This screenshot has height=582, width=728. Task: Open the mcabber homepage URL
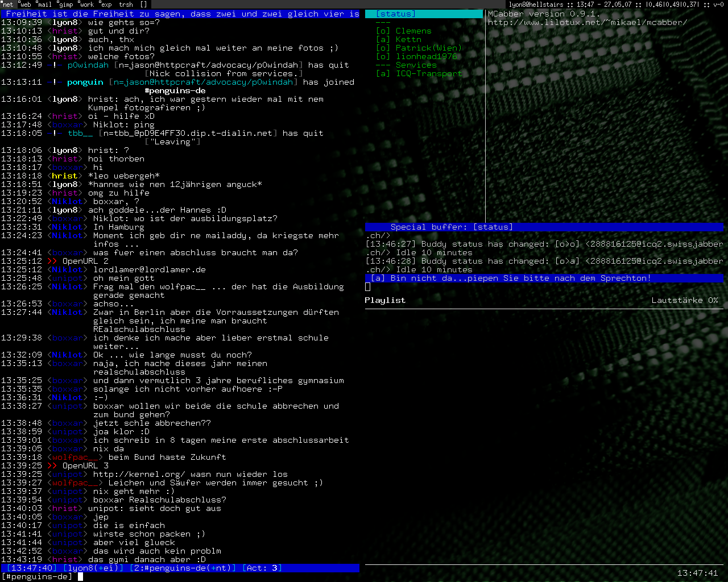587,23
